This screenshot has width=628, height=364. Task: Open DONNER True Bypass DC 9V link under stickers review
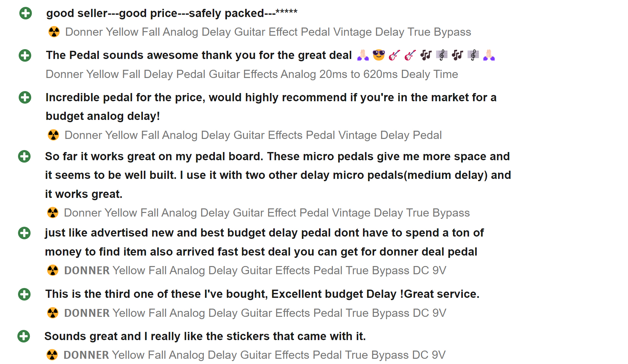coord(255,355)
